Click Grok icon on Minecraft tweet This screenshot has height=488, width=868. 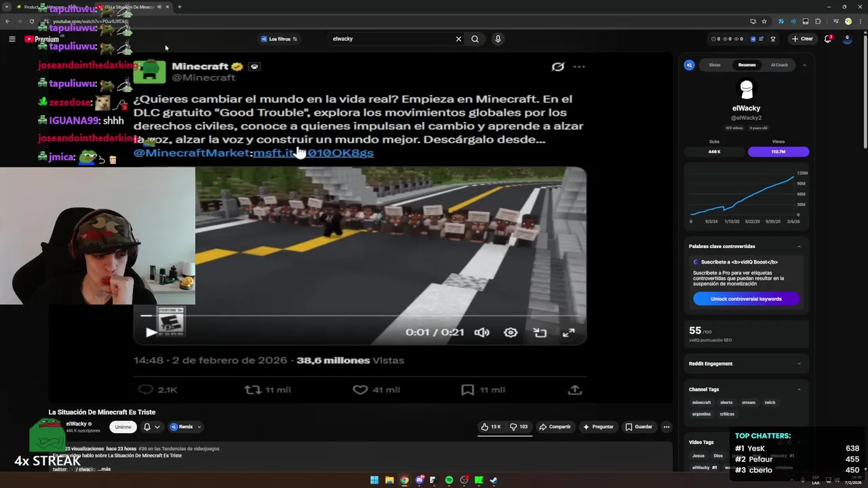[x=557, y=66]
